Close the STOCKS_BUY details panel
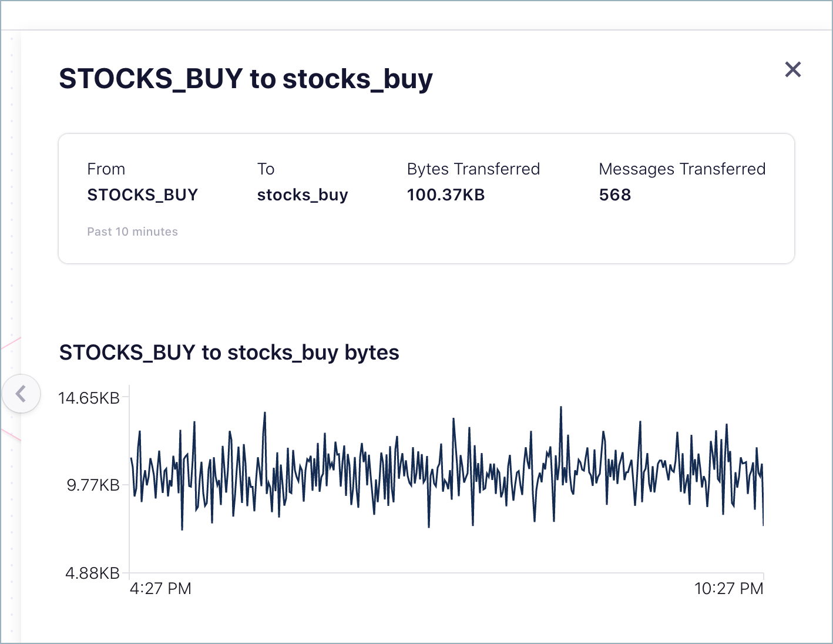This screenshot has height=644, width=833. [x=792, y=70]
